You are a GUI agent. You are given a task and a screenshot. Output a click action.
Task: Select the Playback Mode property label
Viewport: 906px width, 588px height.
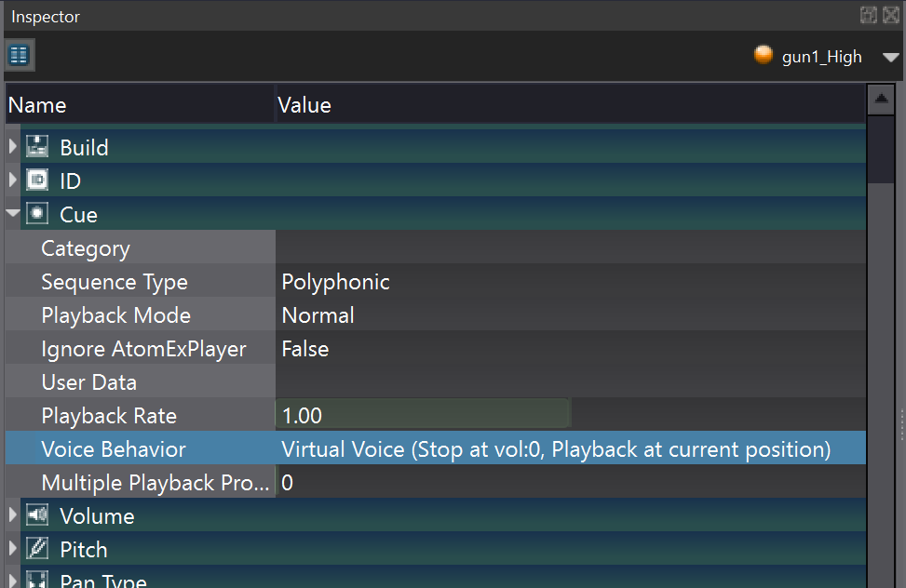116,315
